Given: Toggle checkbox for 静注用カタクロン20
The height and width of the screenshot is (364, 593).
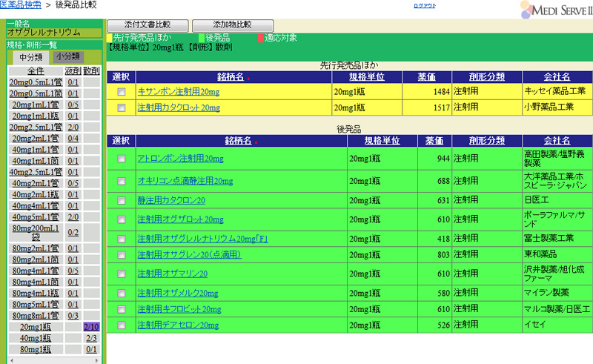Looking at the screenshot, I should pos(122,200).
